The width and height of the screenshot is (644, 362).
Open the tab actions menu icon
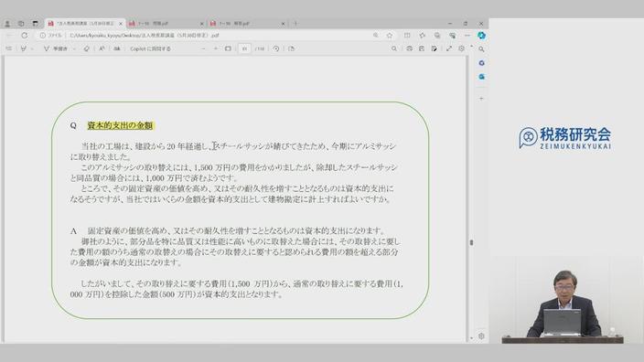(x=36, y=24)
